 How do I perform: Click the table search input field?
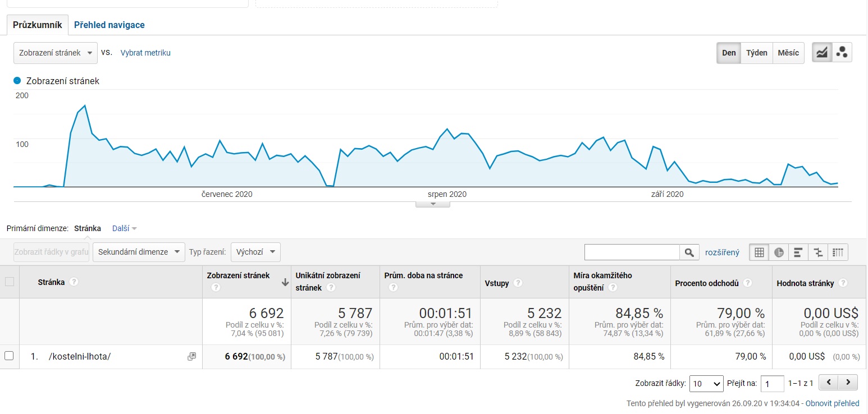click(x=632, y=252)
